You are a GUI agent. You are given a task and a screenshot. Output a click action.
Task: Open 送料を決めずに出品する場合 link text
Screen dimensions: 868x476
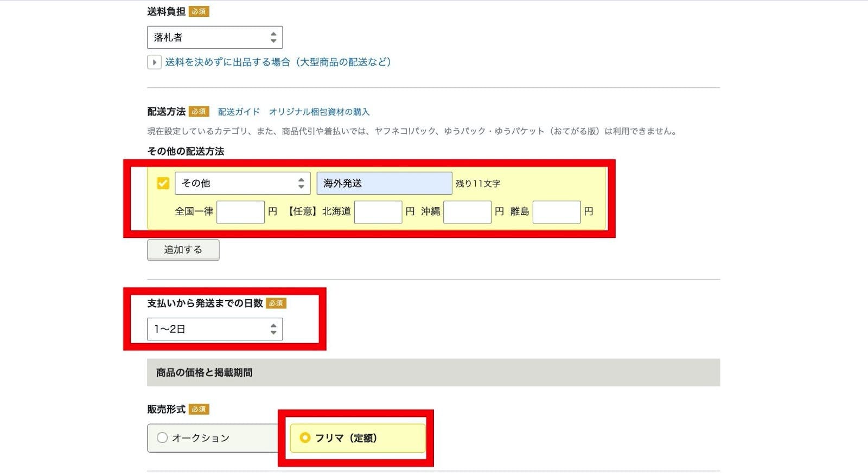pyautogui.click(x=278, y=62)
